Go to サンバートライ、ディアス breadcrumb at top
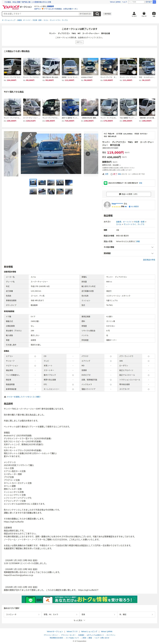Screen dimensions: 159x644 click(59, 20)
